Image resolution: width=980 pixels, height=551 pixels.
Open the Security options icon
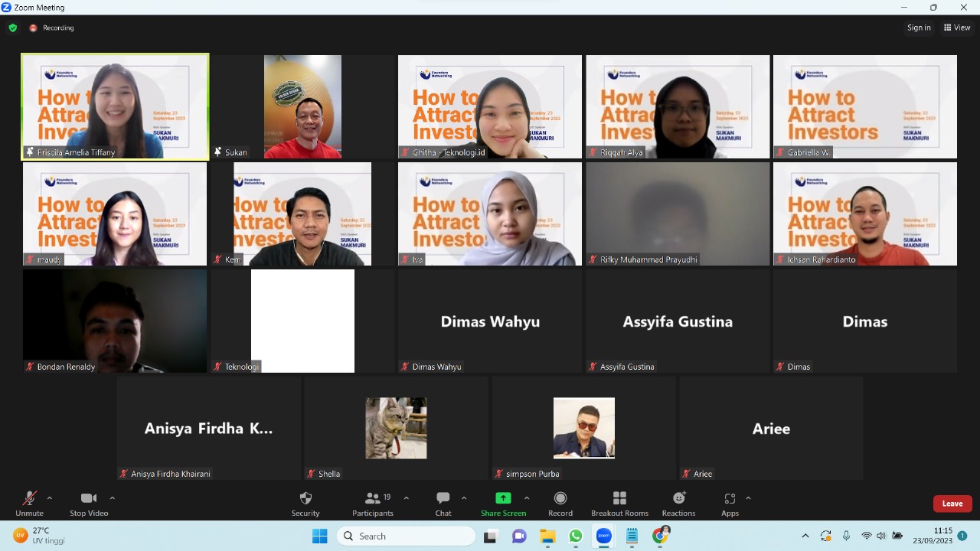tap(305, 498)
